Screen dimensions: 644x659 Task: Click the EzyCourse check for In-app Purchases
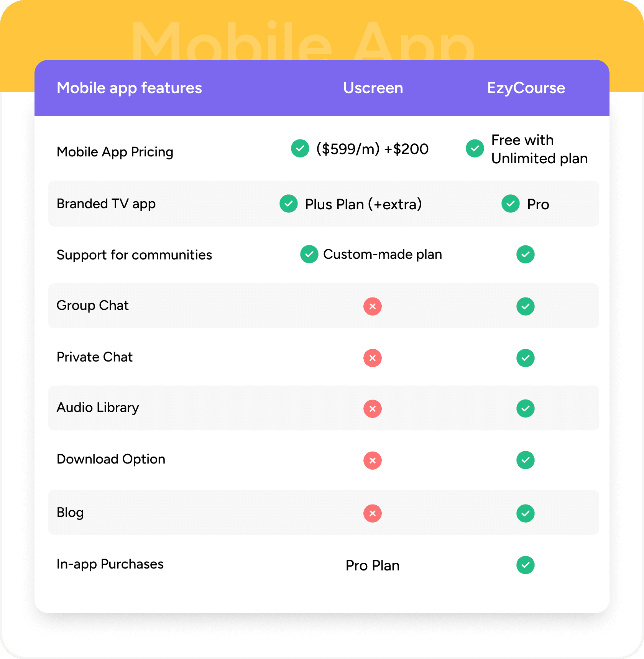[x=526, y=565]
